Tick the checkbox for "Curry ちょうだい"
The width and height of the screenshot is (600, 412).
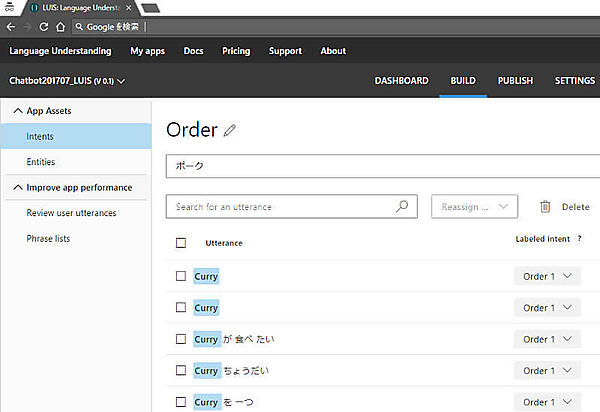point(181,370)
